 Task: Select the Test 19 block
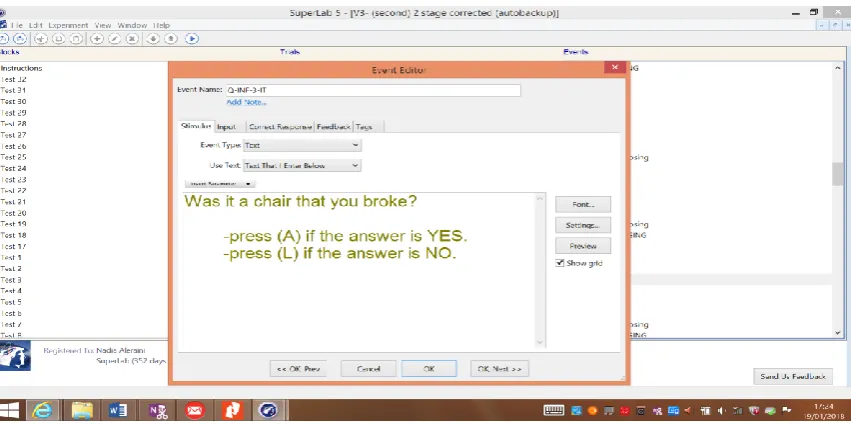point(13,224)
